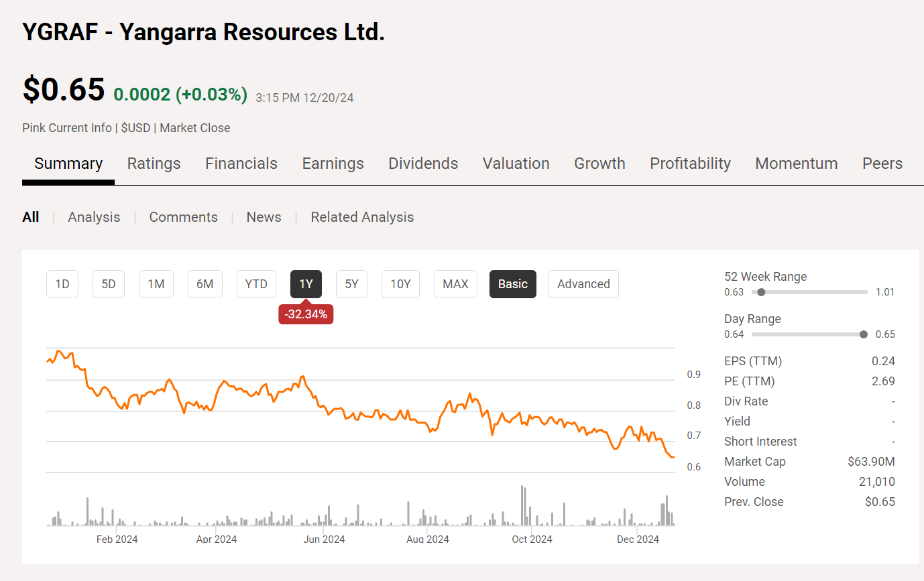The width and height of the screenshot is (924, 581).
Task: Select the 1D chart range
Action: [62, 283]
